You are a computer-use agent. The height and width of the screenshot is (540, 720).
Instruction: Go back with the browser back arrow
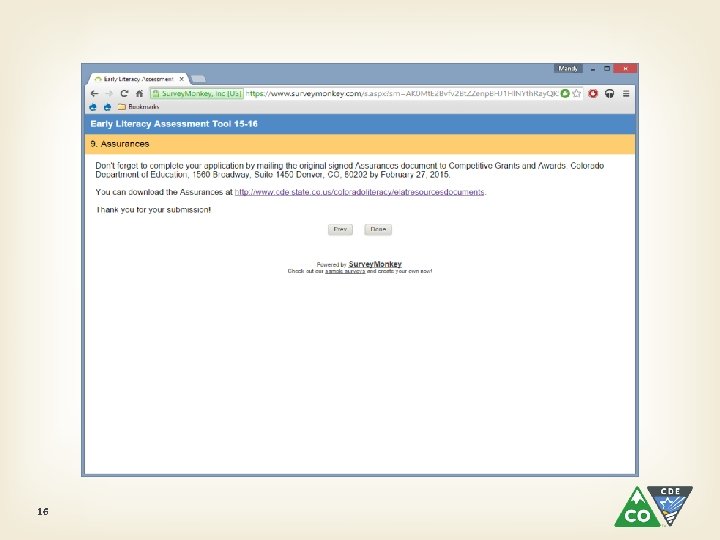[95, 94]
